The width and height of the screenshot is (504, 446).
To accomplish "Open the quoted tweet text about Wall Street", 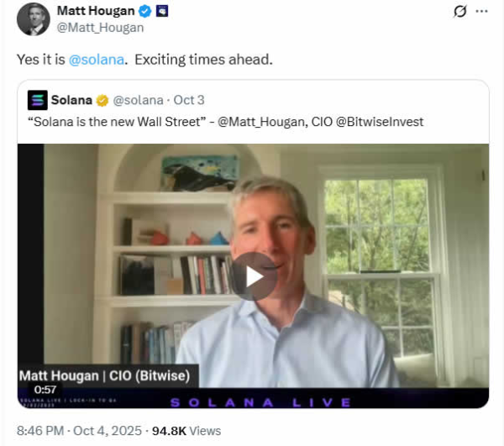I will (x=226, y=122).
